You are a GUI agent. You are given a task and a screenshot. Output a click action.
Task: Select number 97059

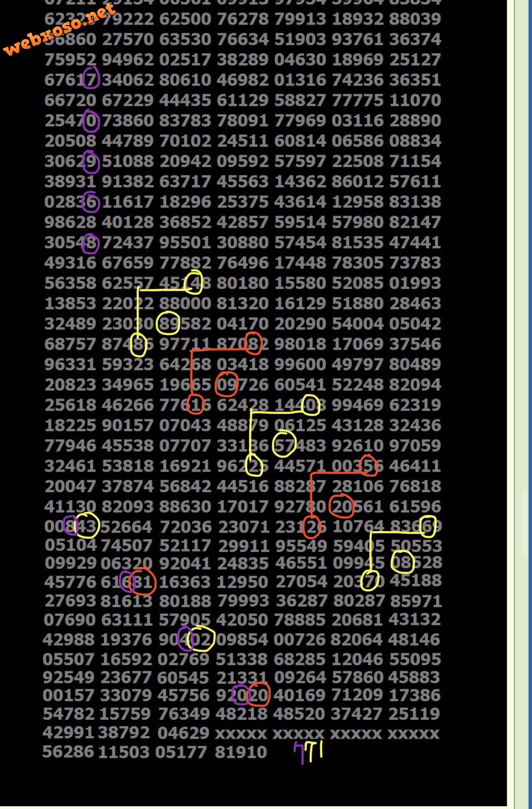[x=415, y=446]
